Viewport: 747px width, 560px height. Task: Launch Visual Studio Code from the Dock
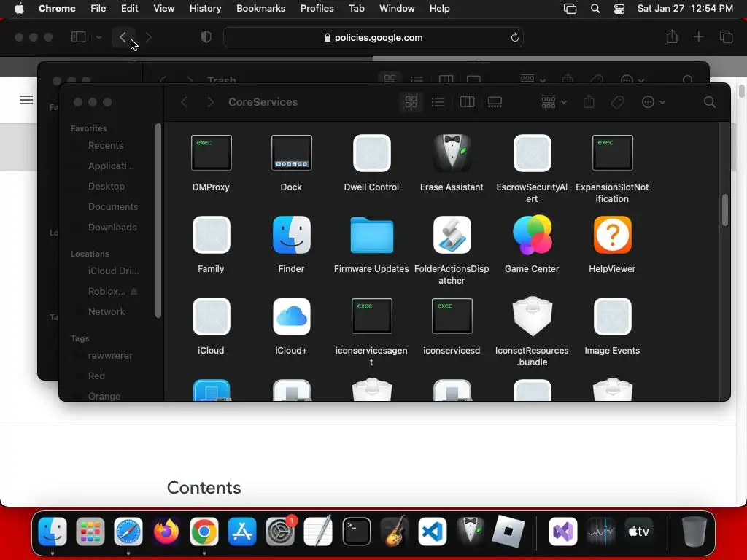(432, 532)
